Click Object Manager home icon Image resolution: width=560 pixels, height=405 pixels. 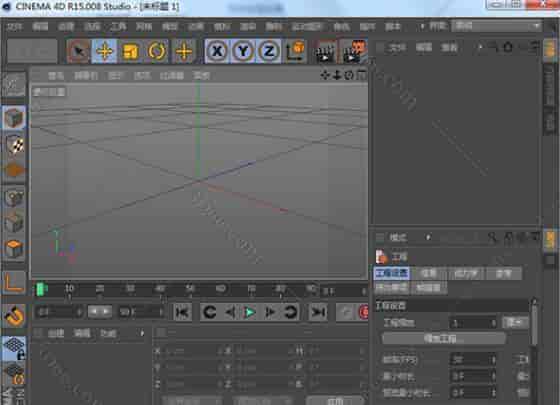coord(508,46)
